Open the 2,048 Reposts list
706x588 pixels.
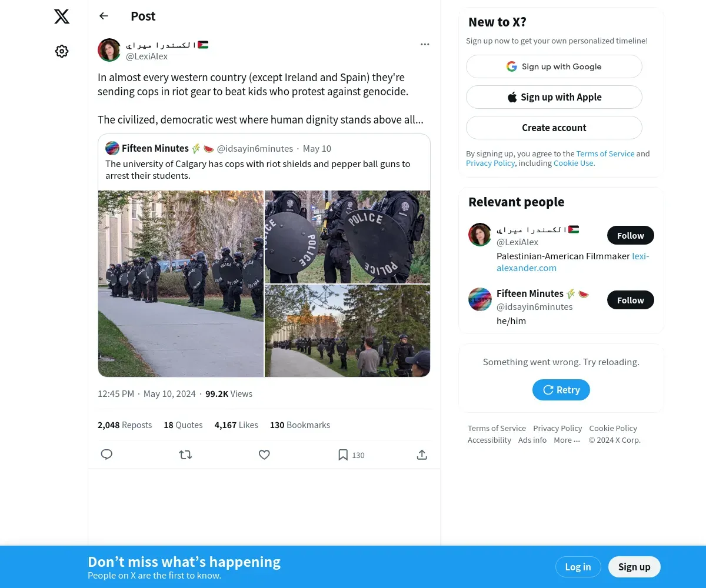(125, 425)
